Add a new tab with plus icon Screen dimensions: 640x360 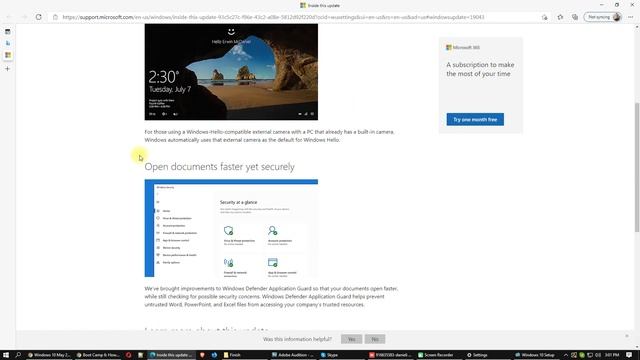pyautogui.click(x=7, y=69)
